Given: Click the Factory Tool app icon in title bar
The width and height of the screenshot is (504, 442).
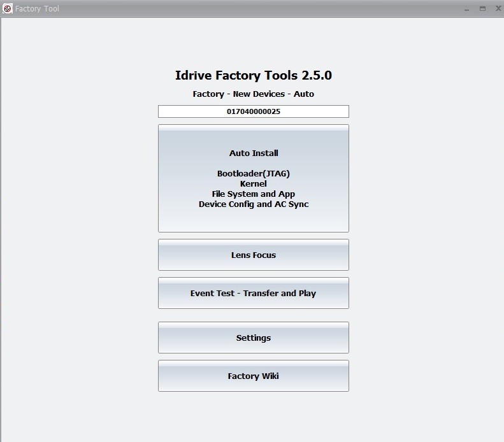Looking at the screenshot, I should 8,8.
